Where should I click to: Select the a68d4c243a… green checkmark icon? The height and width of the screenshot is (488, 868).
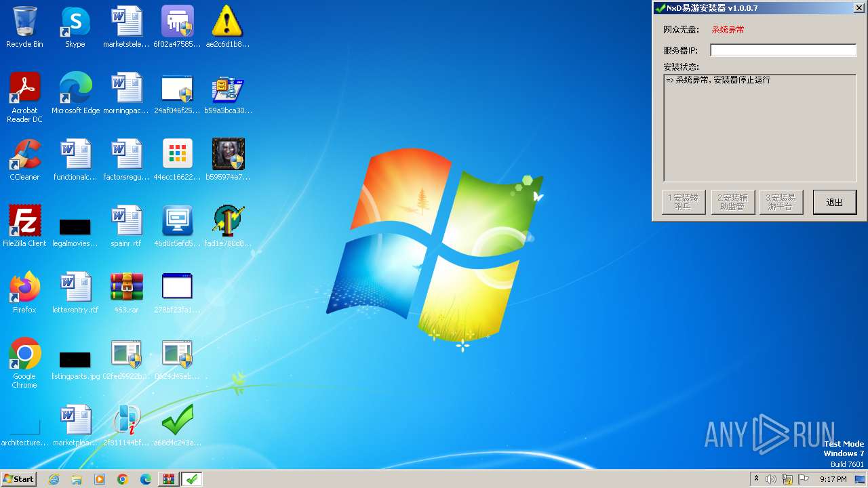[177, 426]
